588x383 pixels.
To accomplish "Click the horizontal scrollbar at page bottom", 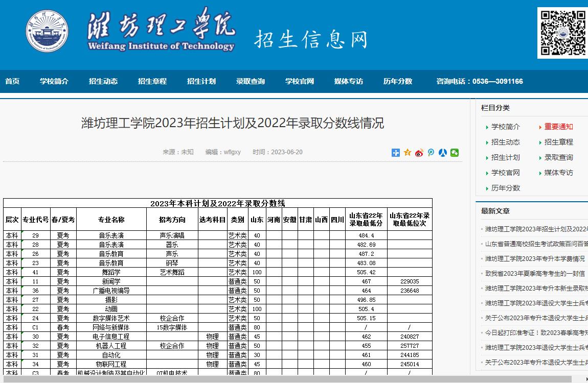I will [287, 379].
